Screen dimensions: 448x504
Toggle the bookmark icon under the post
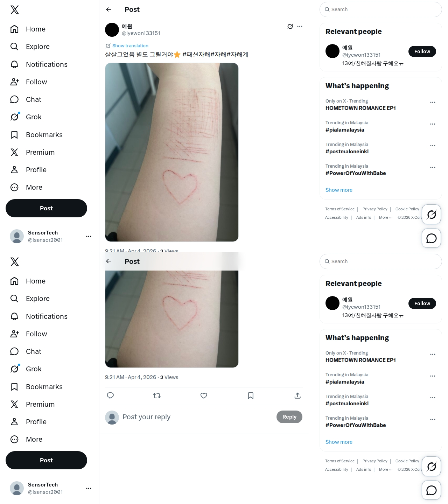click(251, 395)
